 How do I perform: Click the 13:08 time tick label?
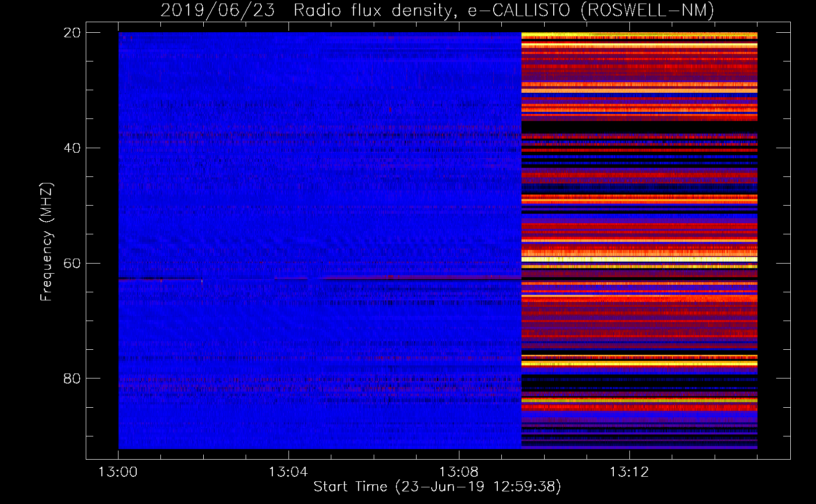(459, 472)
